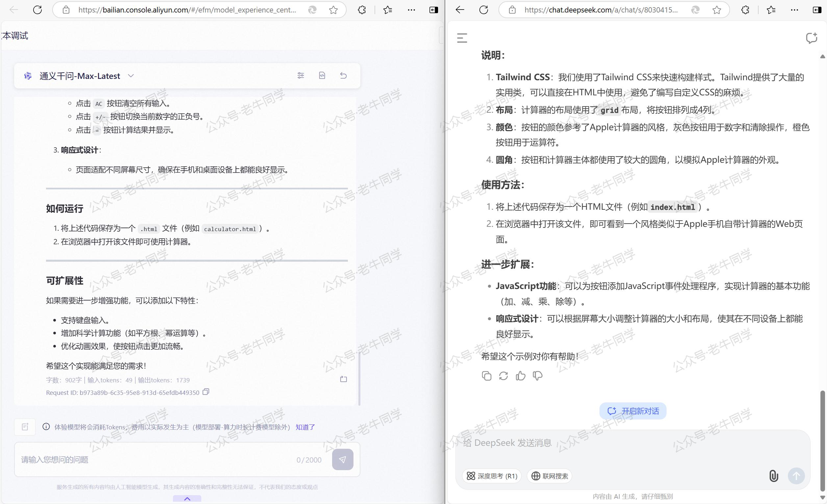Click the 可扩展性 heading

(x=64, y=280)
